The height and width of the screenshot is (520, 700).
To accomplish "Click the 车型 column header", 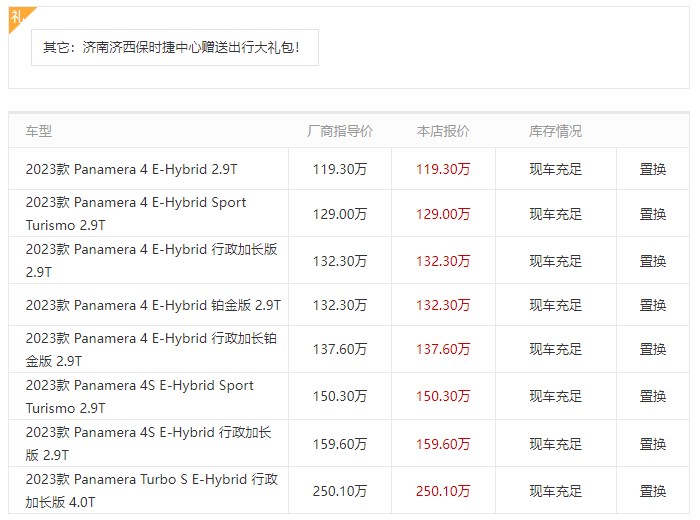I will 39,131.
